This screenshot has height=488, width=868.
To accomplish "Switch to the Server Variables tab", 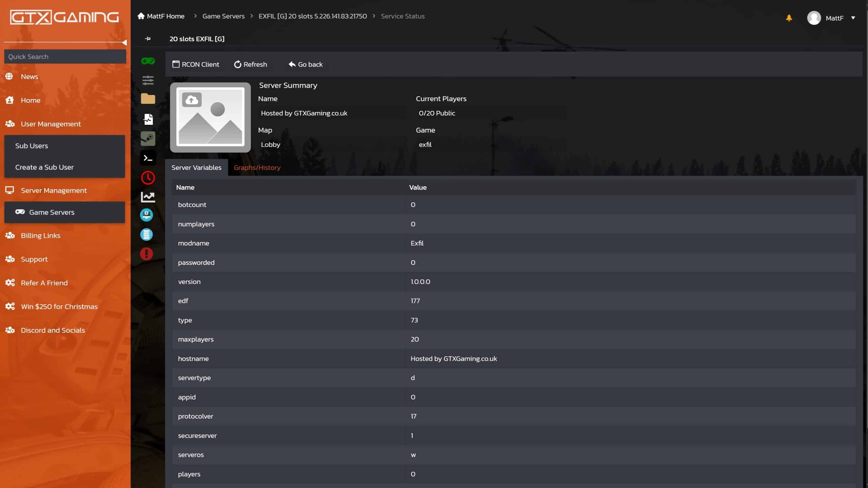I will coord(196,168).
